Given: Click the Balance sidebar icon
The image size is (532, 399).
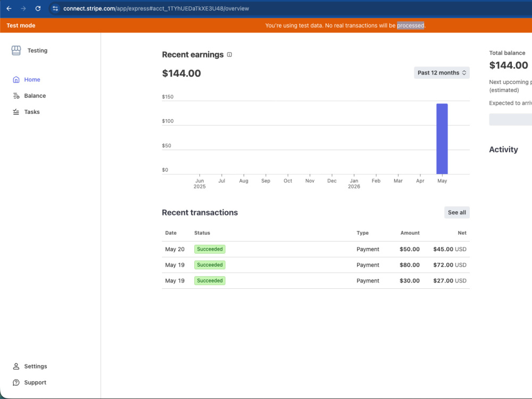Looking at the screenshot, I should point(16,96).
